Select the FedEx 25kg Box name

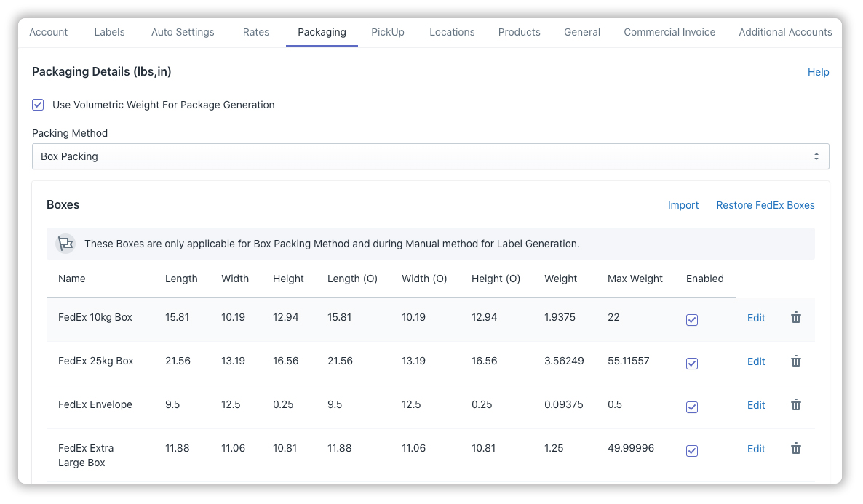click(x=96, y=361)
